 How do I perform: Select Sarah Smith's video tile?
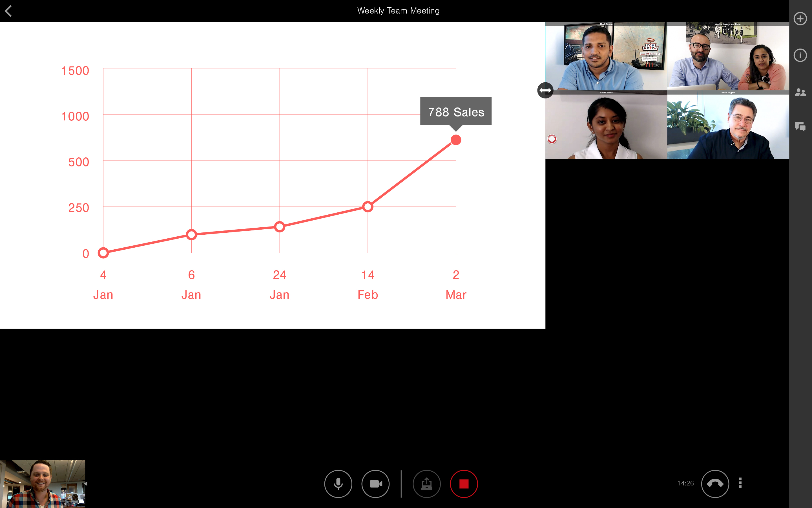click(x=606, y=125)
